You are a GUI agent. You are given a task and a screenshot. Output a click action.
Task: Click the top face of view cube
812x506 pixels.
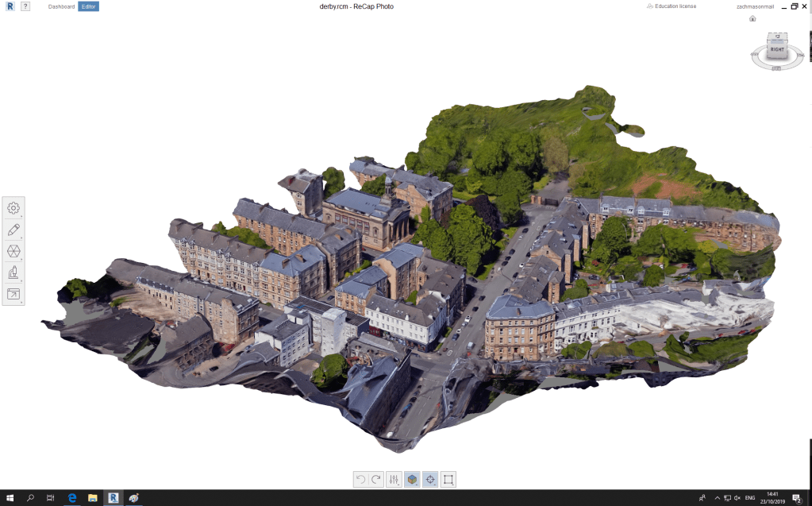tap(776, 37)
